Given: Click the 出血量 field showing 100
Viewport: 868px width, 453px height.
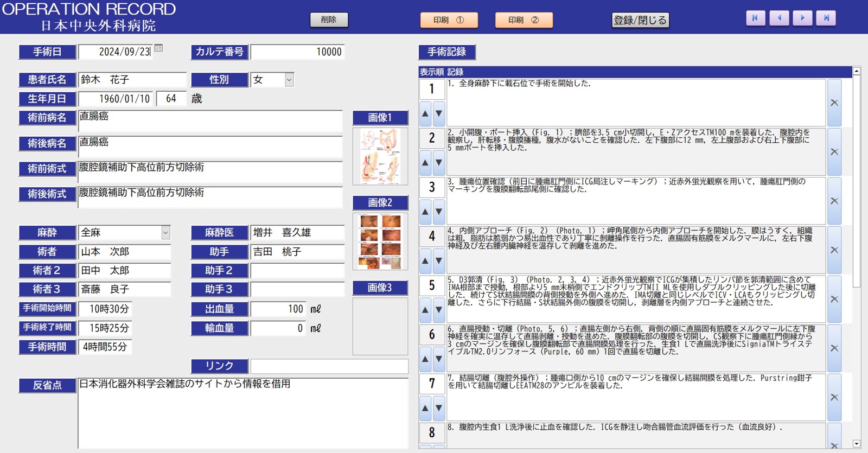Looking at the screenshot, I should pos(278,309).
